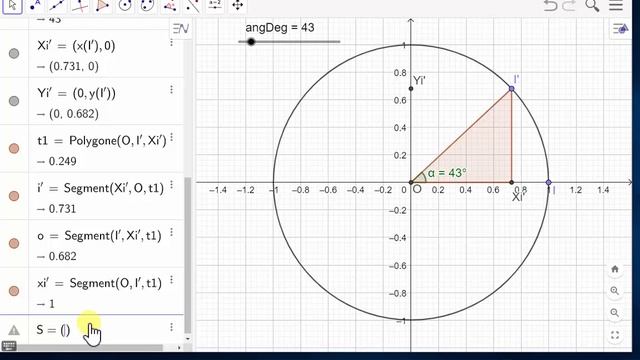Click the Algebra panel scroll-down arrow
640x360 pixels.
click(188, 339)
